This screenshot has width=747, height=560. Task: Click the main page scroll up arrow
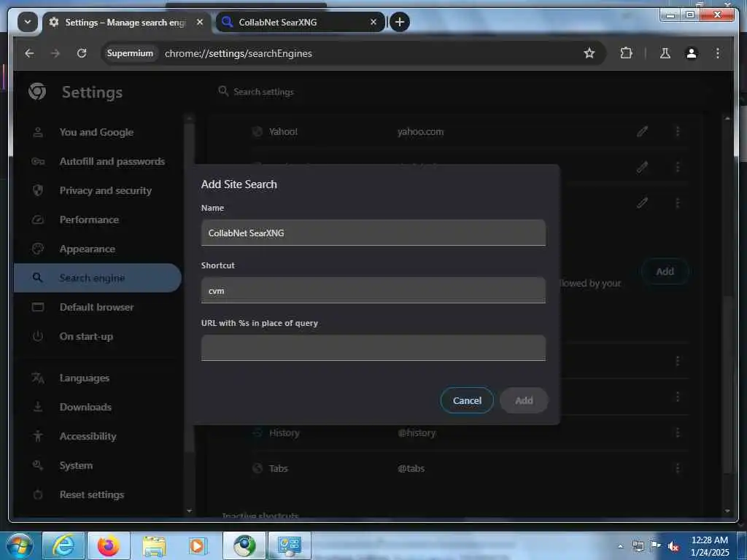click(x=727, y=118)
